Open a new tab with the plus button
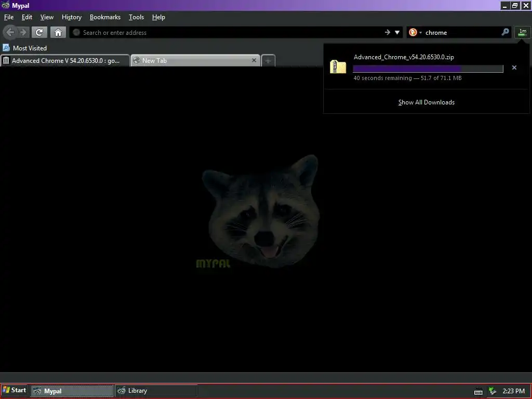This screenshot has width=532, height=399. pos(268,60)
